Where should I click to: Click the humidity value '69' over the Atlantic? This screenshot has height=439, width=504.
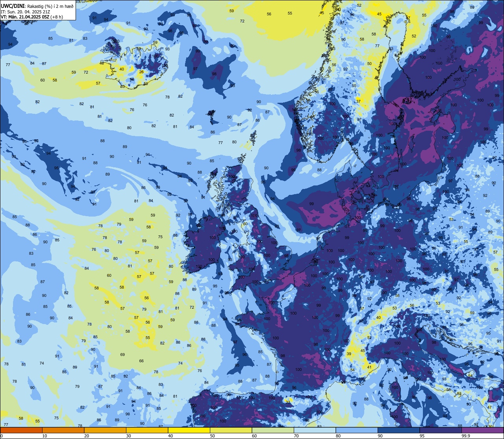122,354
